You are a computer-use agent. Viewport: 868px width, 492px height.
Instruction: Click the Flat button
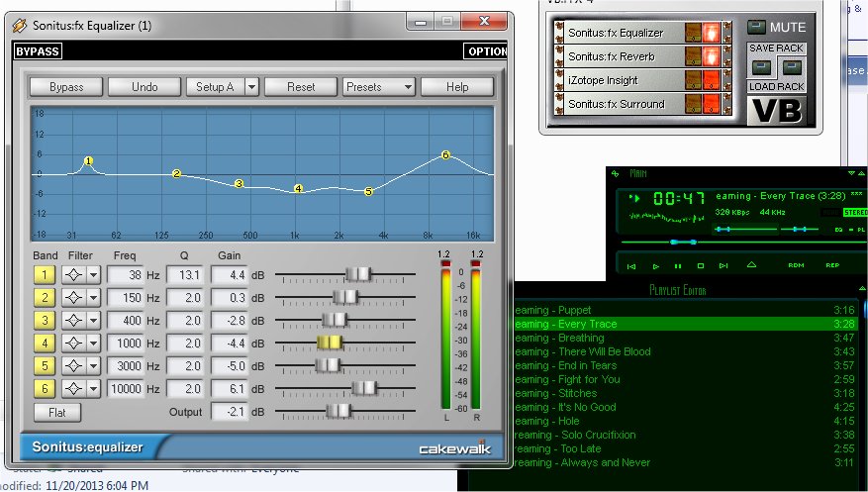[x=57, y=412]
